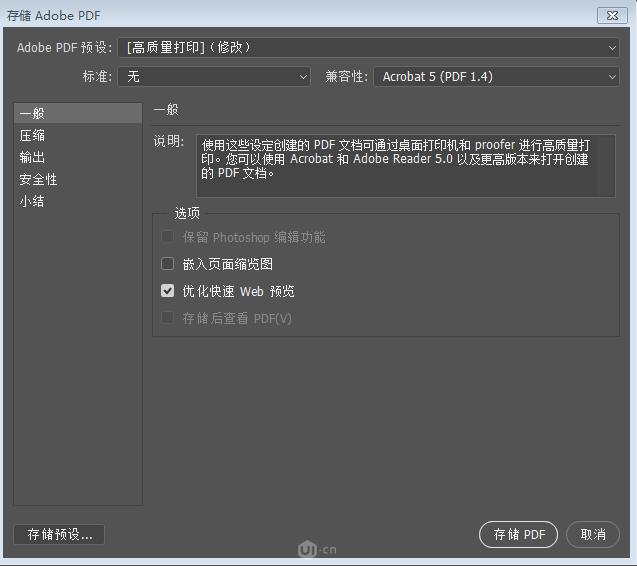Toggle 保留 Photoshop 编辑功能 checkbox

[167, 236]
